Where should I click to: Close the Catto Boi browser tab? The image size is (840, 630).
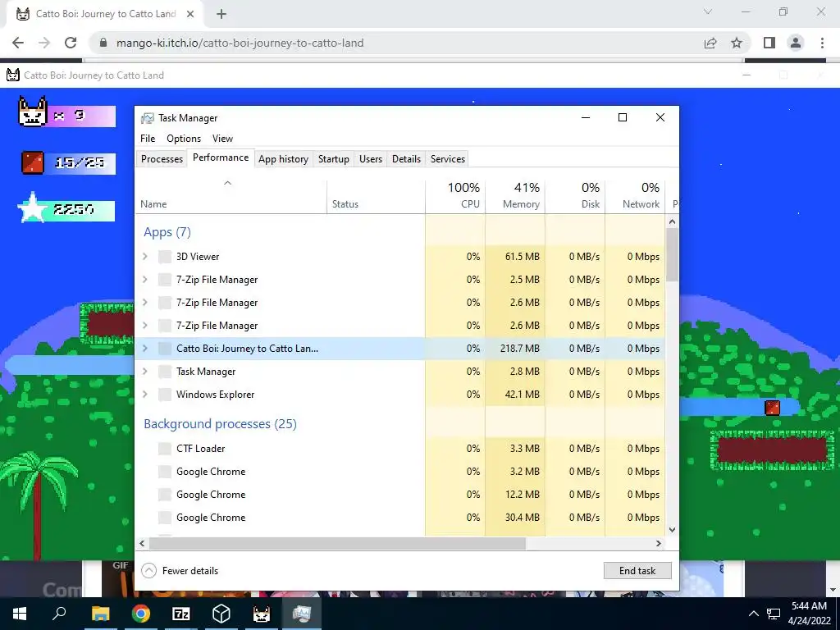pyautogui.click(x=190, y=14)
